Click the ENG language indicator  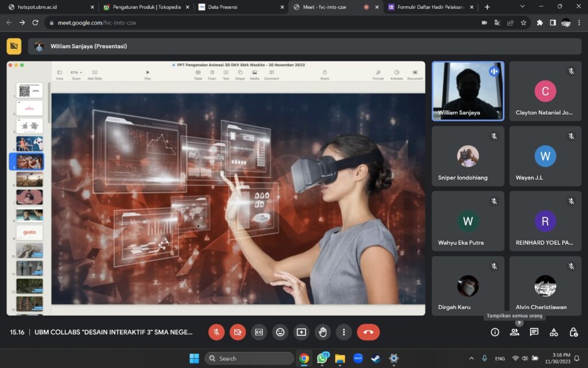pos(500,358)
